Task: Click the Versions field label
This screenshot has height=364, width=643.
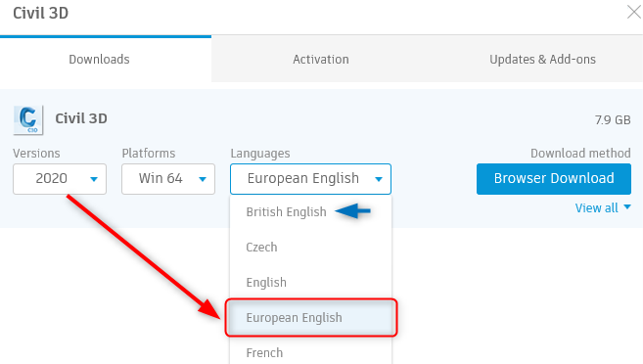Action: click(x=36, y=154)
